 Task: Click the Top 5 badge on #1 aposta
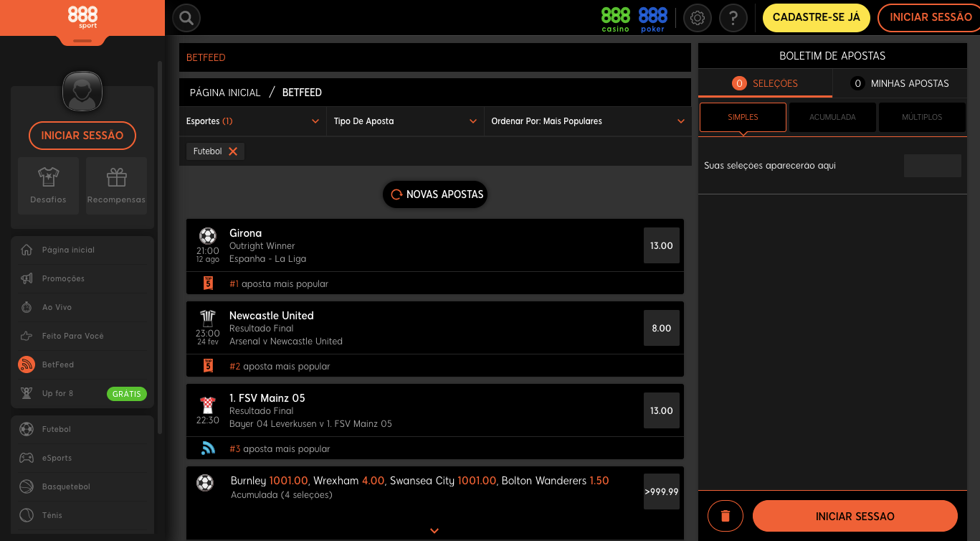tap(208, 283)
